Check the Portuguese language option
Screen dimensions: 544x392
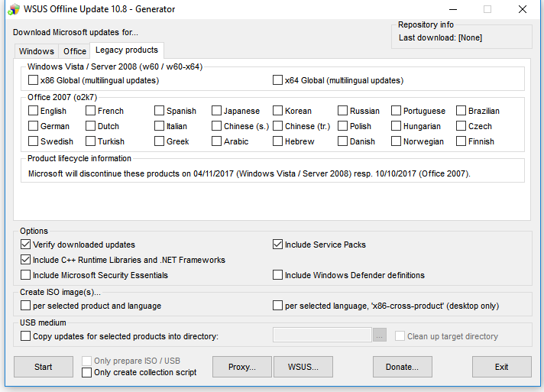click(396, 111)
